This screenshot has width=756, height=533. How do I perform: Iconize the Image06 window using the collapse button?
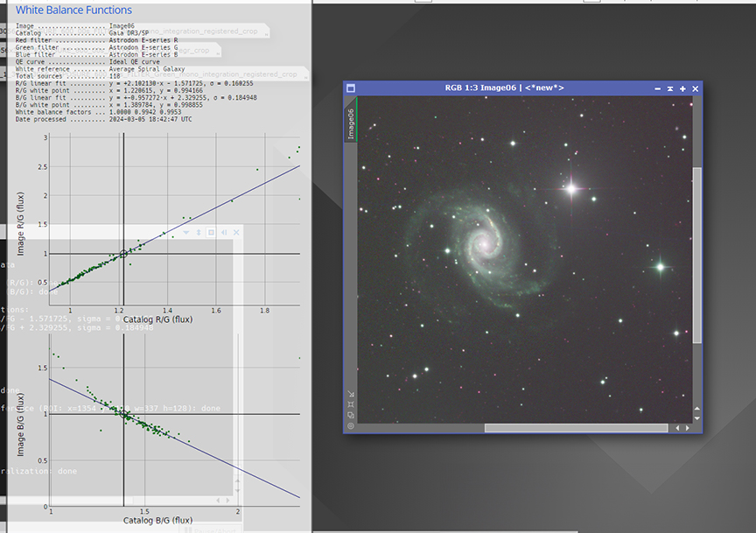pyautogui.click(x=670, y=88)
